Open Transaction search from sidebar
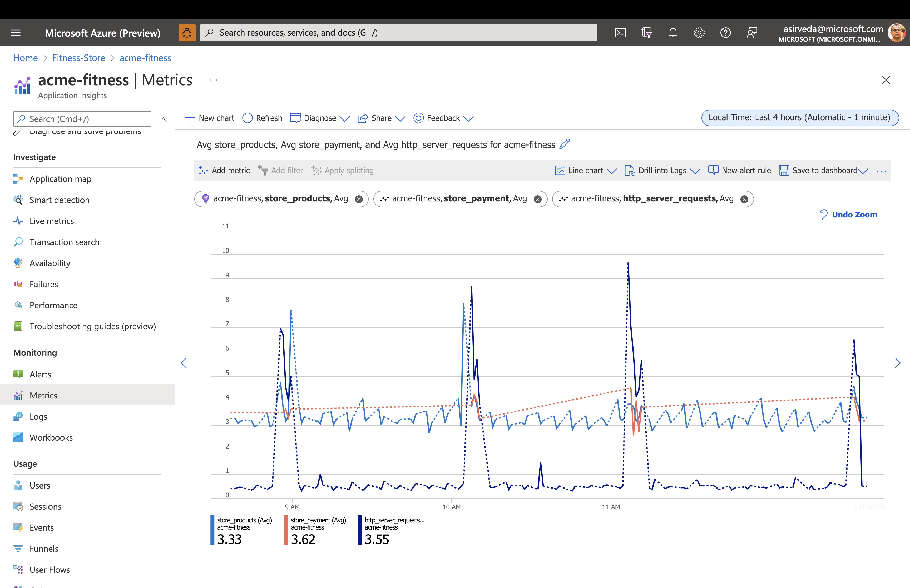 point(64,242)
